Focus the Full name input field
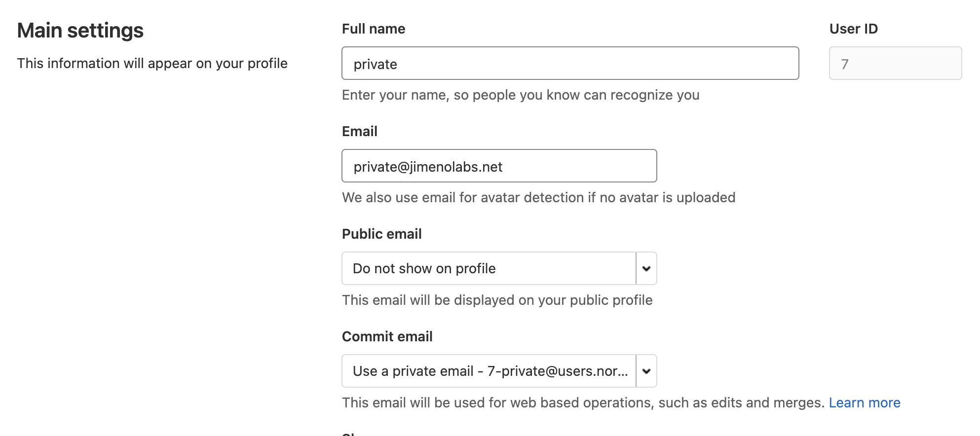The height and width of the screenshot is (436, 980). click(x=570, y=64)
